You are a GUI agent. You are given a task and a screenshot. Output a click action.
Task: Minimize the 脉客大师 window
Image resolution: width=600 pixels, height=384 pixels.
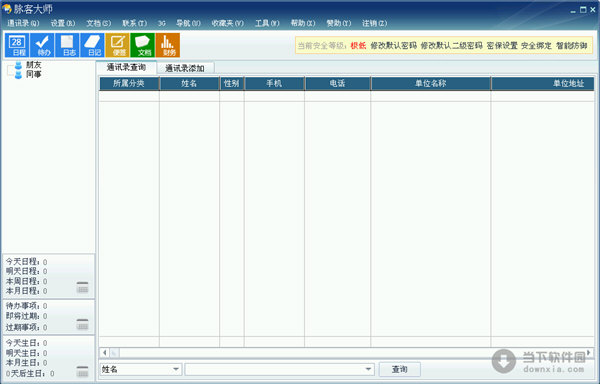pyautogui.click(x=573, y=10)
